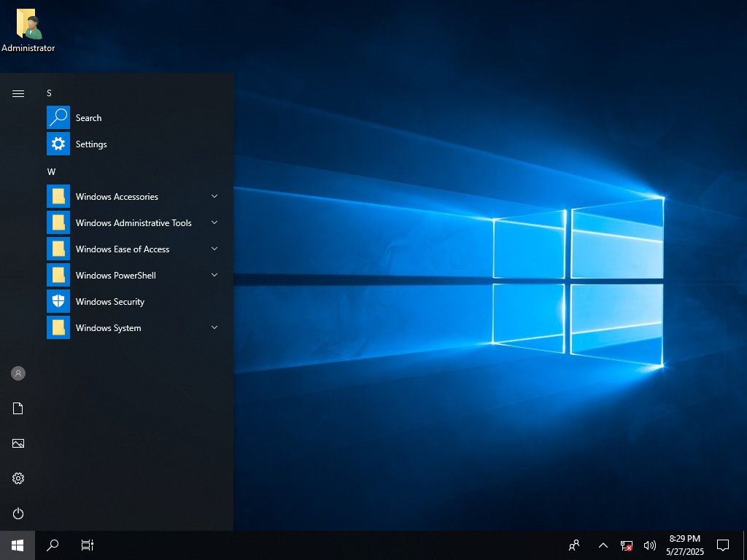This screenshot has width=747, height=560.
Task: Click the Show desktop strip at taskbar end
Action: (x=745, y=545)
